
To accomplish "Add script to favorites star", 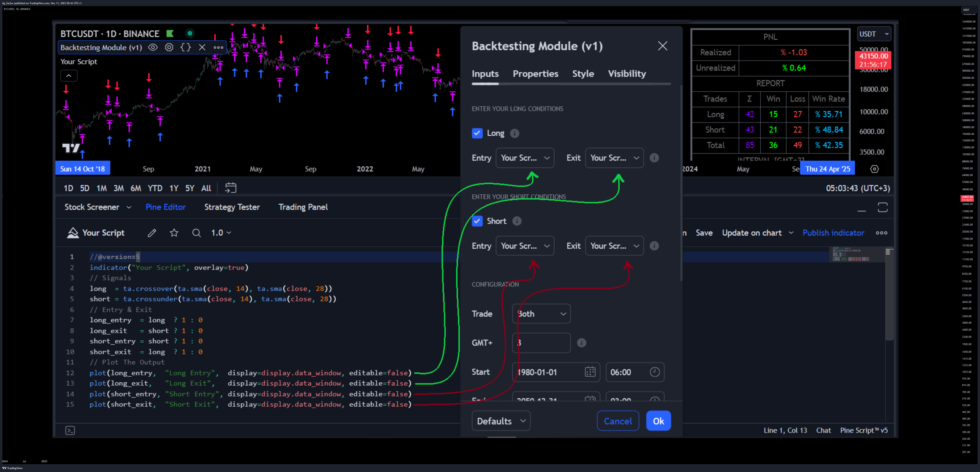I will [174, 233].
